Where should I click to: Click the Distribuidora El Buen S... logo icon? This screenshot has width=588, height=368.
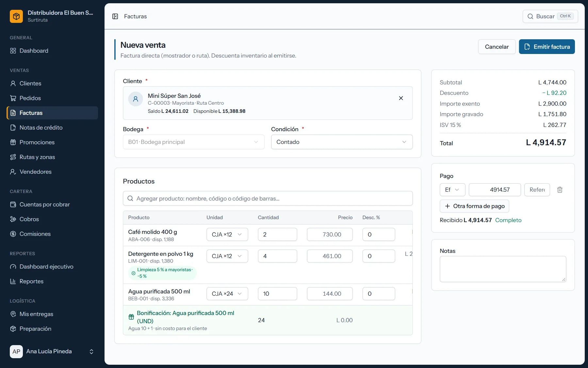tap(16, 16)
